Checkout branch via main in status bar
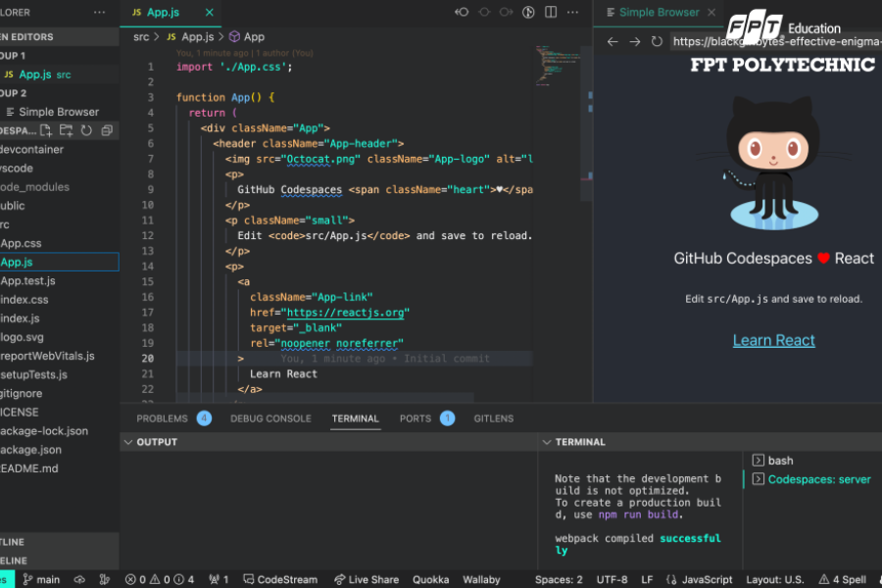The image size is (882, 588). click(41, 579)
